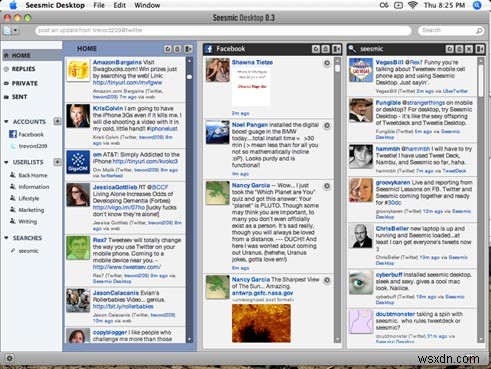
Task: Click the seesmic column scrollbar thumb
Action: point(480,80)
